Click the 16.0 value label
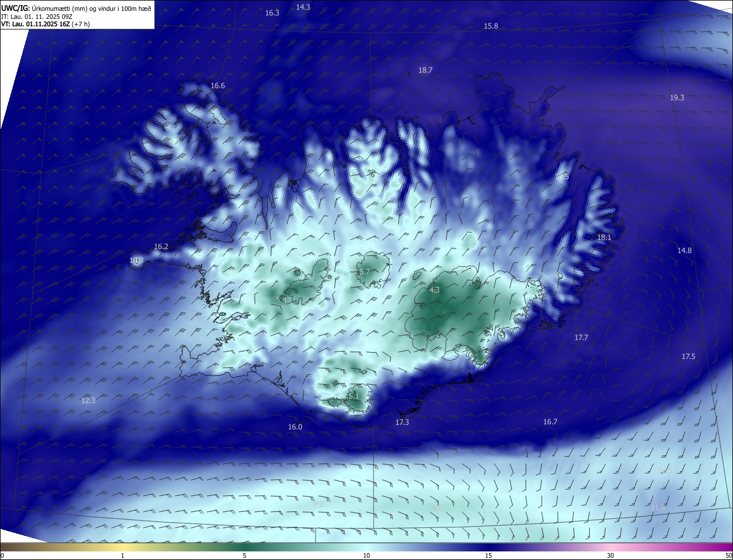Screen dimensions: 733x560 [x=295, y=427]
